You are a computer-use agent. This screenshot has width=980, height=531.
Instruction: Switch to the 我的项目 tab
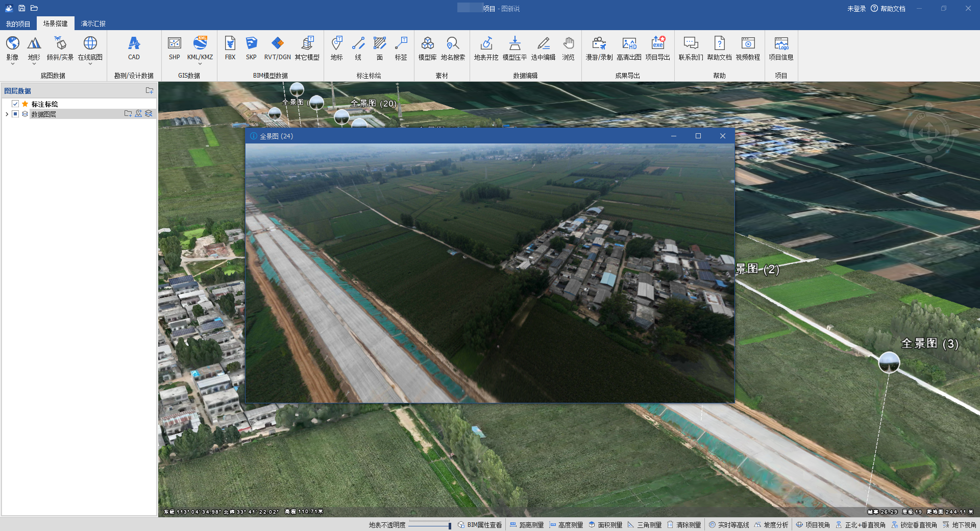[18, 23]
